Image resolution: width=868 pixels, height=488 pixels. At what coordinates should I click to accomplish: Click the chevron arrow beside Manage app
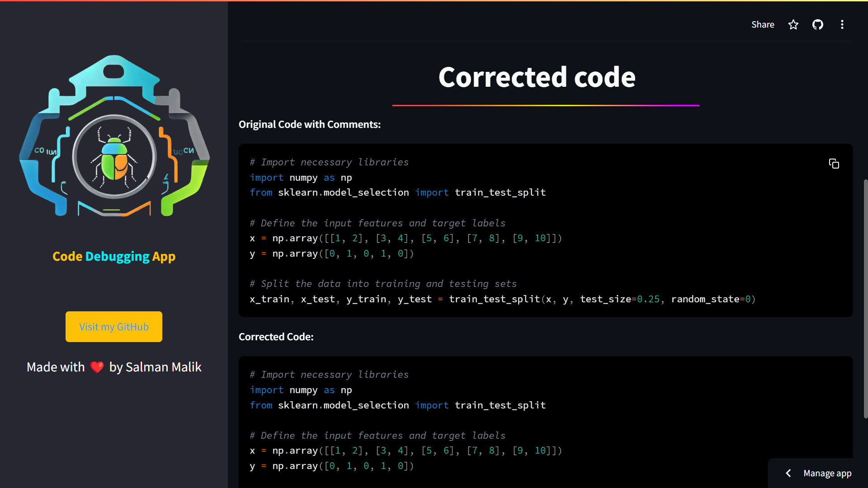pos(788,473)
